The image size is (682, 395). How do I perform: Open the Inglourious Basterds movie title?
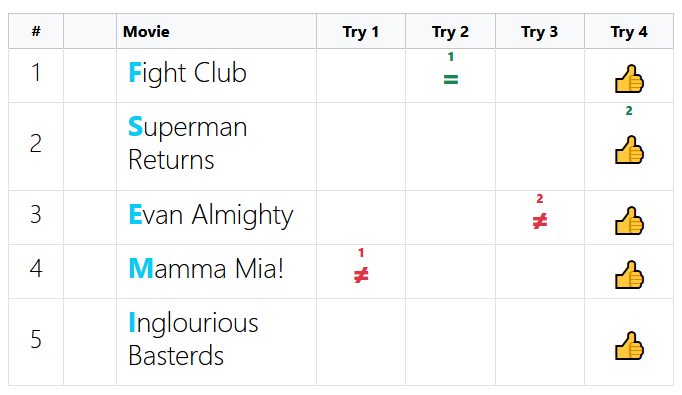pos(193,339)
